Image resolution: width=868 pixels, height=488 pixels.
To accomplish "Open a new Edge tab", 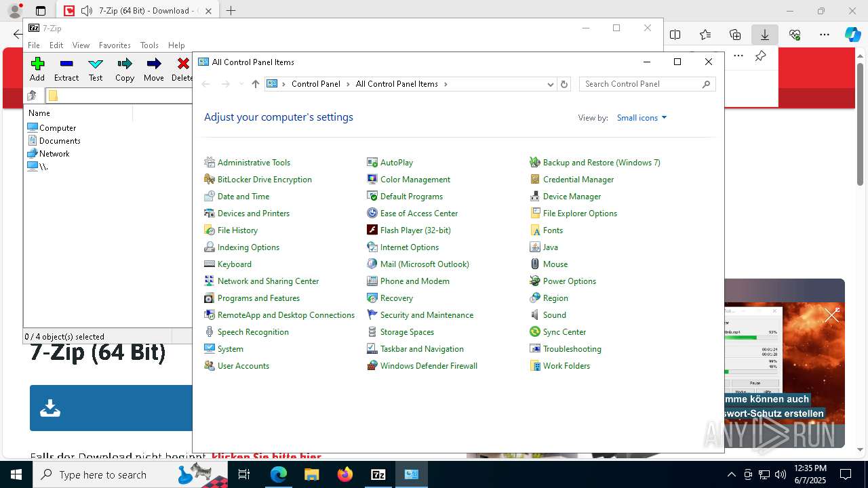I will pos(231,11).
